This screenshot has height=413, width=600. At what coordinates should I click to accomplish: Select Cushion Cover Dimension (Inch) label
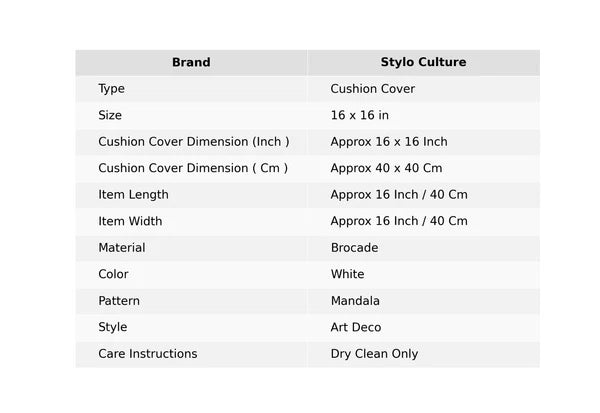[x=193, y=142]
